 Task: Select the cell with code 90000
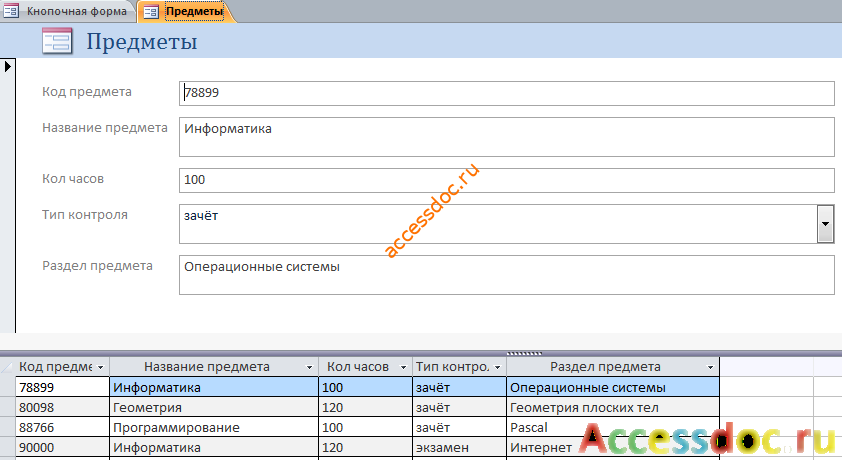[x=62, y=448]
